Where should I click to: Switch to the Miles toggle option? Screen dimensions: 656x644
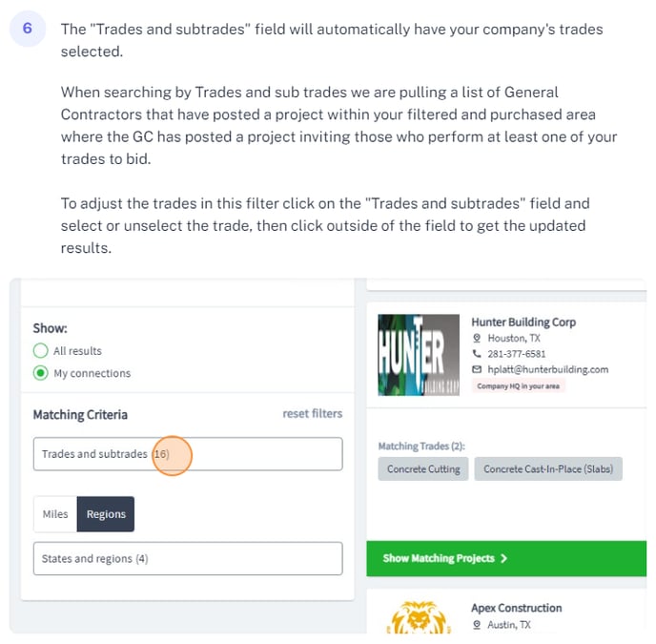[x=55, y=514]
